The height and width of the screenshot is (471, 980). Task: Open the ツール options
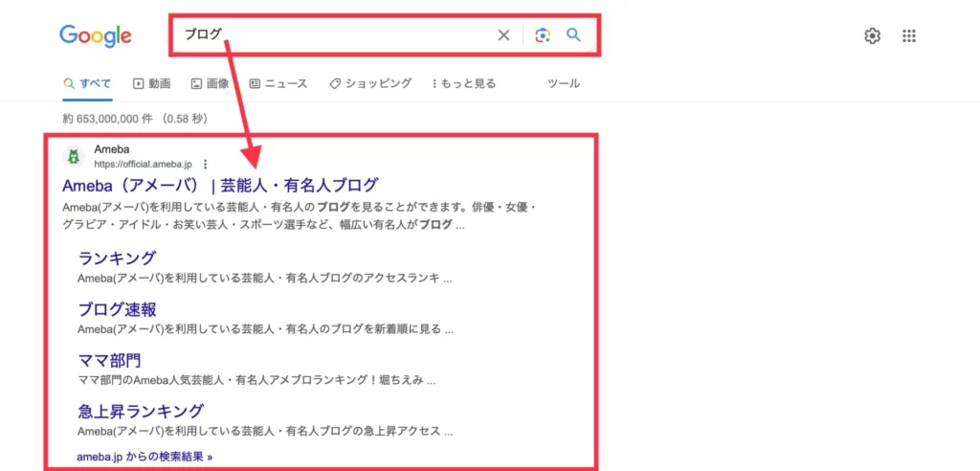click(x=563, y=83)
